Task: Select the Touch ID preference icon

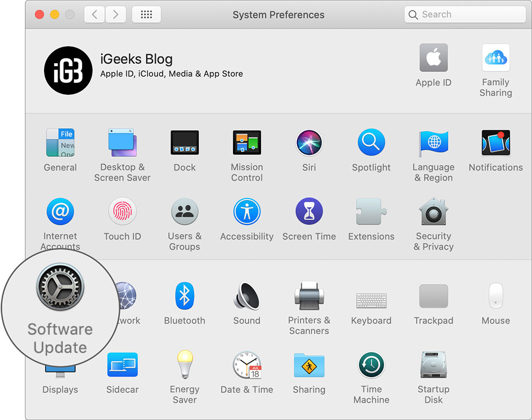Action: (x=122, y=211)
